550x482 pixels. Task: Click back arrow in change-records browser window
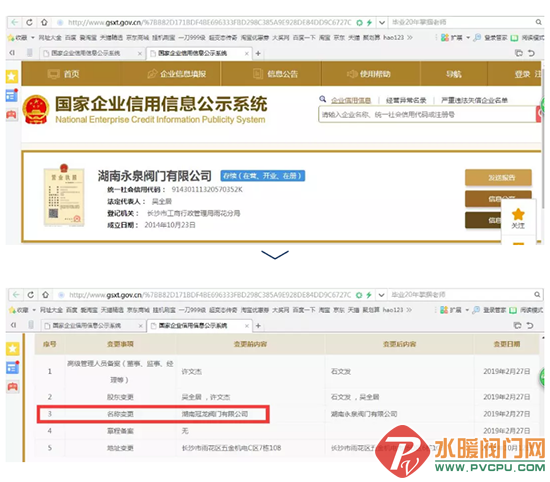click(16, 295)
